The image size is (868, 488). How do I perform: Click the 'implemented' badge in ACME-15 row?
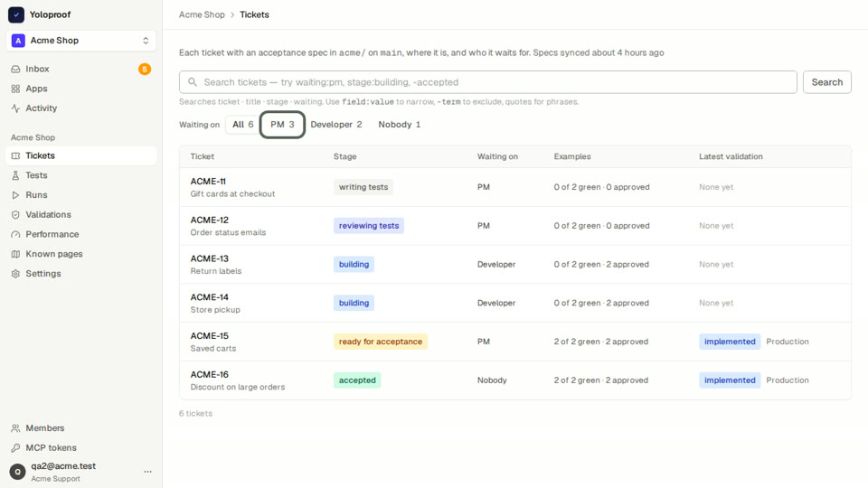point(730,342)
